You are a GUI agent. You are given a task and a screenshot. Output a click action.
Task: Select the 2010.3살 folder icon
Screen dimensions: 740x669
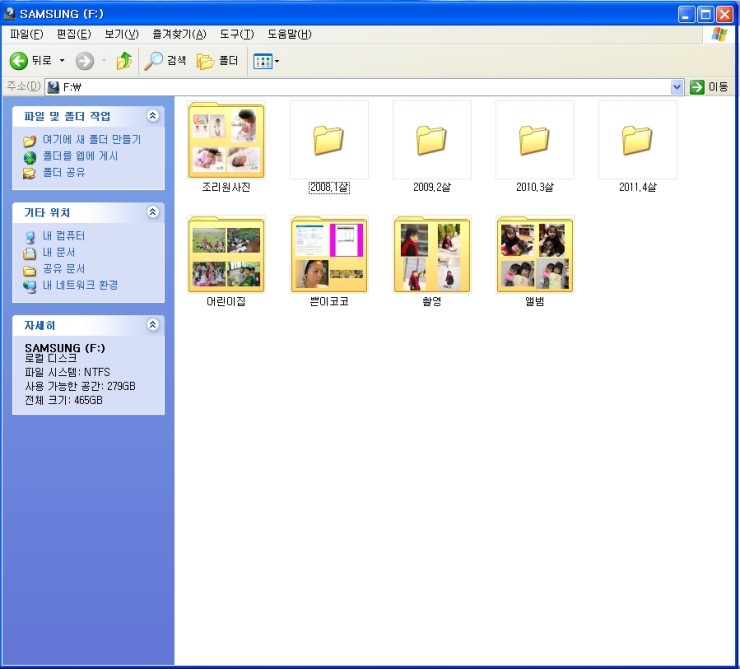pyautogui.click(x=533, y=140)
